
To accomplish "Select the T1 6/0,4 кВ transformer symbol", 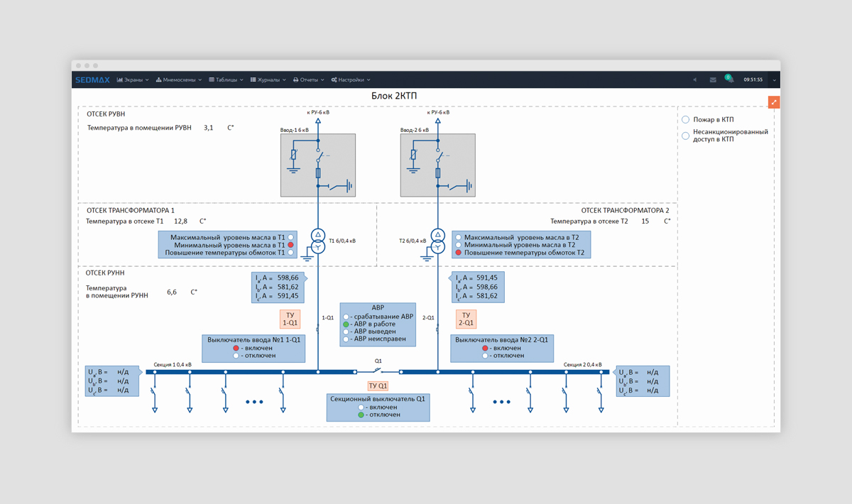I will click(x=318, y=241).
